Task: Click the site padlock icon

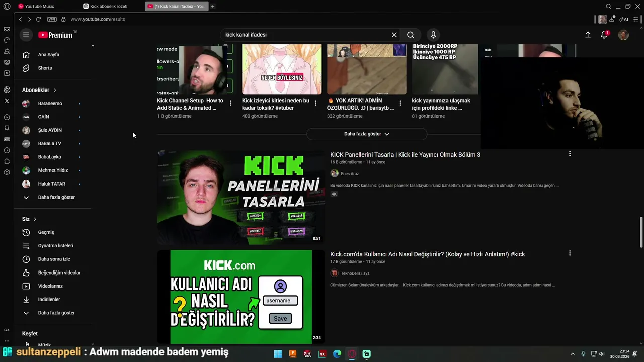Action: pyautogui.click(x=63, y=19)
